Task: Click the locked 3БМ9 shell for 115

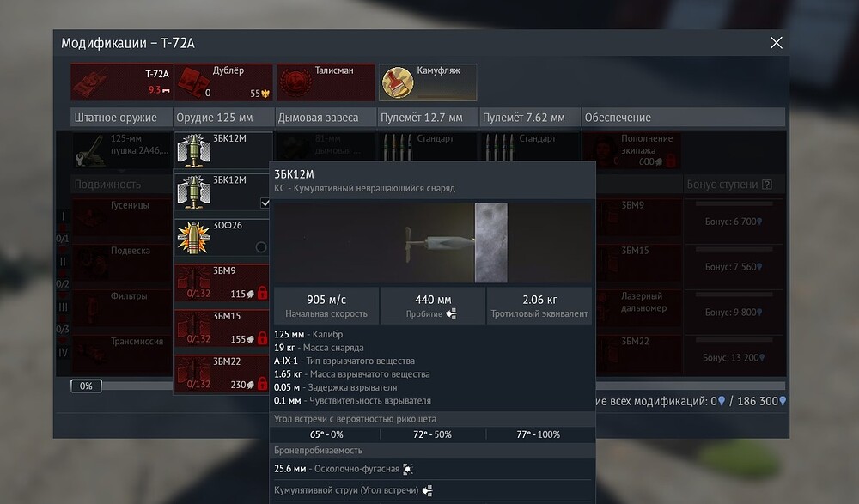Action: (x=222, y=283)
